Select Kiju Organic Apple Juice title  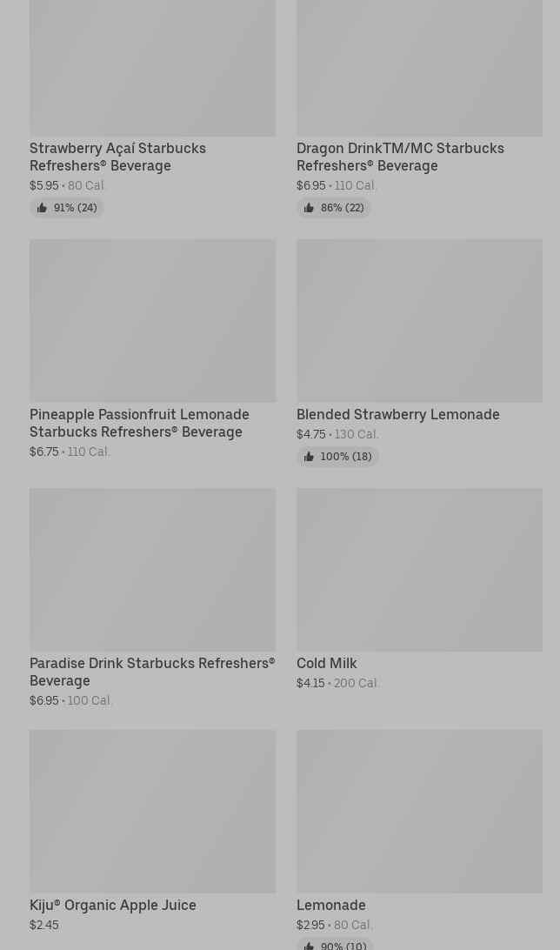[113, 905]
